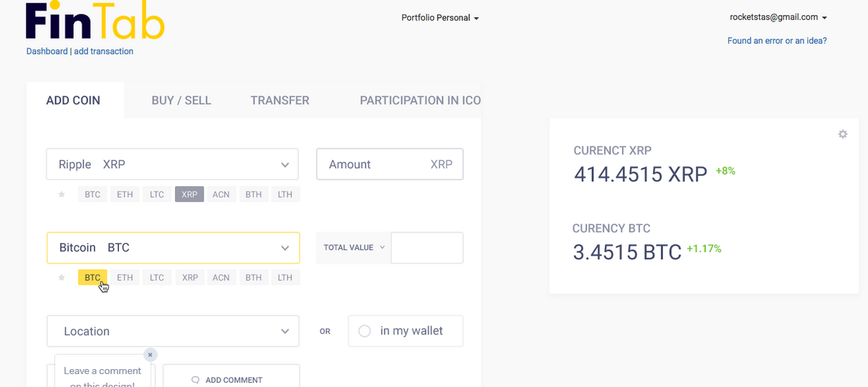Viewport: 868px width, 387px height.
Task: Select the 'in my wallet' radio option
Action: click(x=364, y=331)
